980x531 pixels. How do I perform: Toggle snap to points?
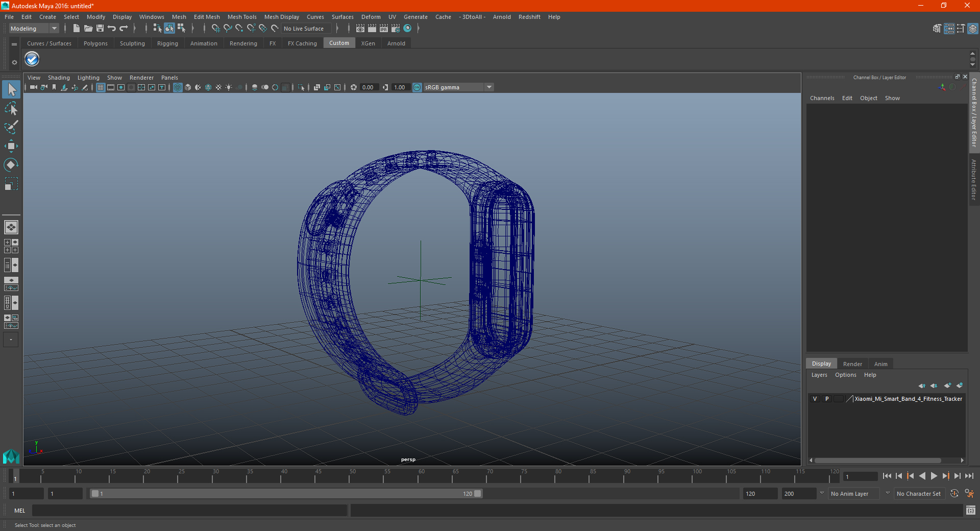click(x=239, y=29)
